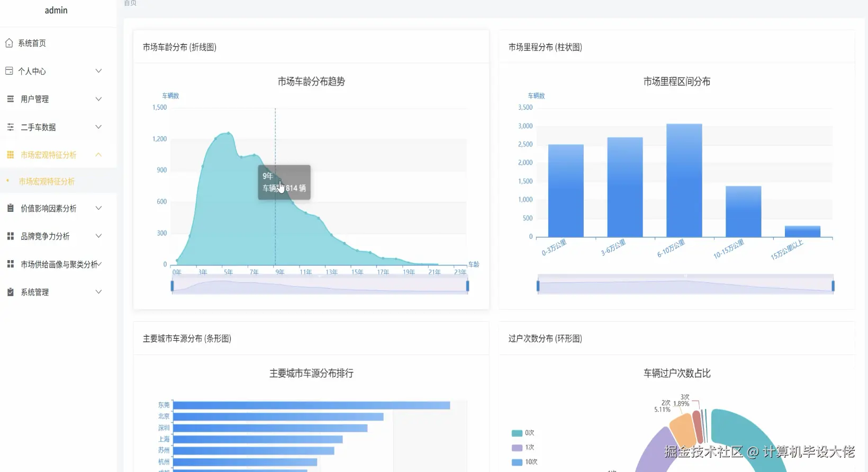Click the home icon beside 系统首页
Viewport: 868px width, 472px height.
pyautogui.click(x=9, y=43)
